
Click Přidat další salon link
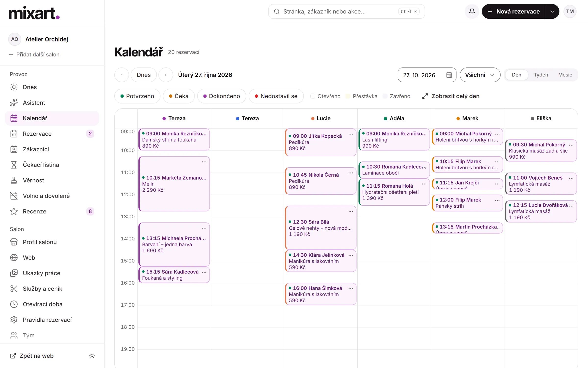point(34,54)
